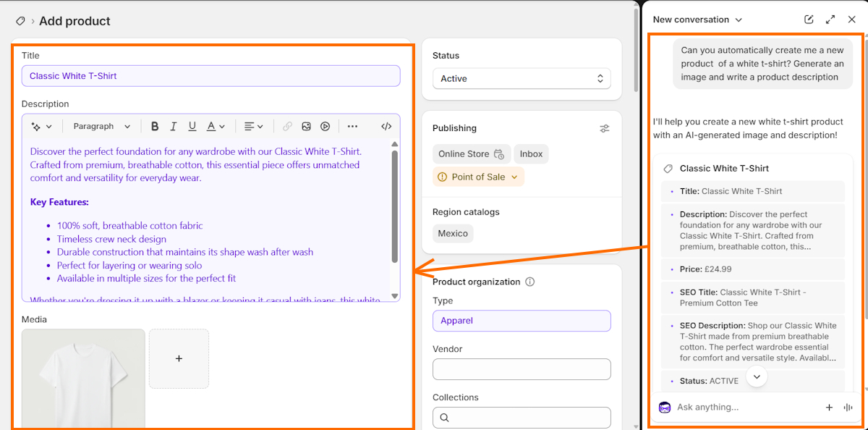Open the Paragraph style dropdown
Viewport: 868px width, 430px height.
tap(101, 126)
